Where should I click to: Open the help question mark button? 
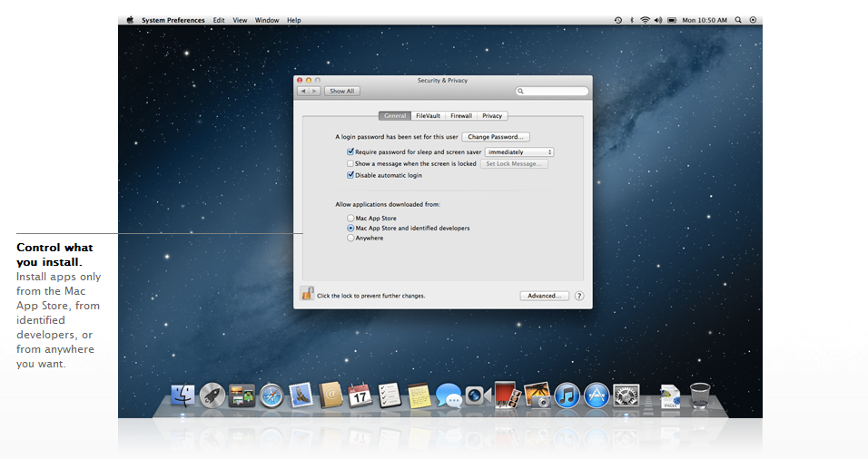579,296
